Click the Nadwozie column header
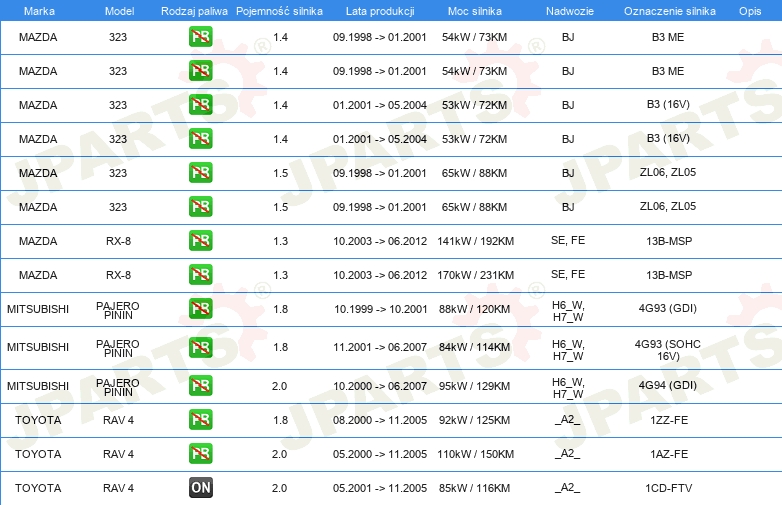The image size is (782, 505). [570, 11]
